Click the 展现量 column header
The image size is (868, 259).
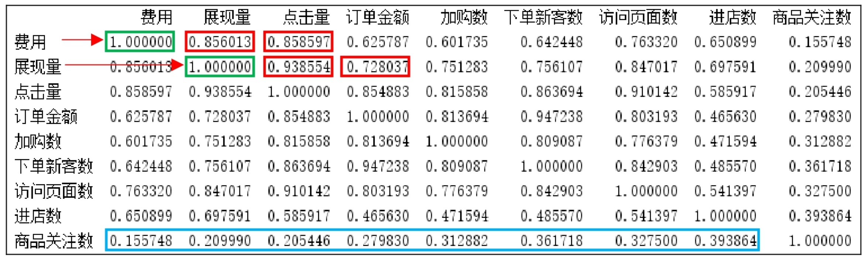(227, 17)
